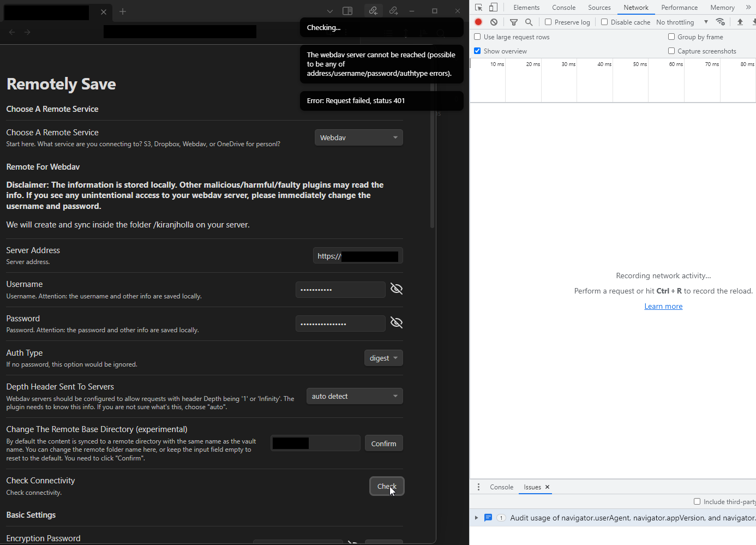The image size is (756, 545).
Task: Enable Disable cache in the Network panel
Action: [x=604, y=22]
